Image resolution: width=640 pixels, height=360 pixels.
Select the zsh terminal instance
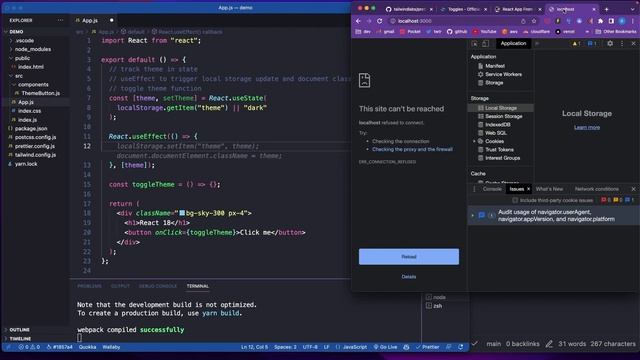(438, 306)
